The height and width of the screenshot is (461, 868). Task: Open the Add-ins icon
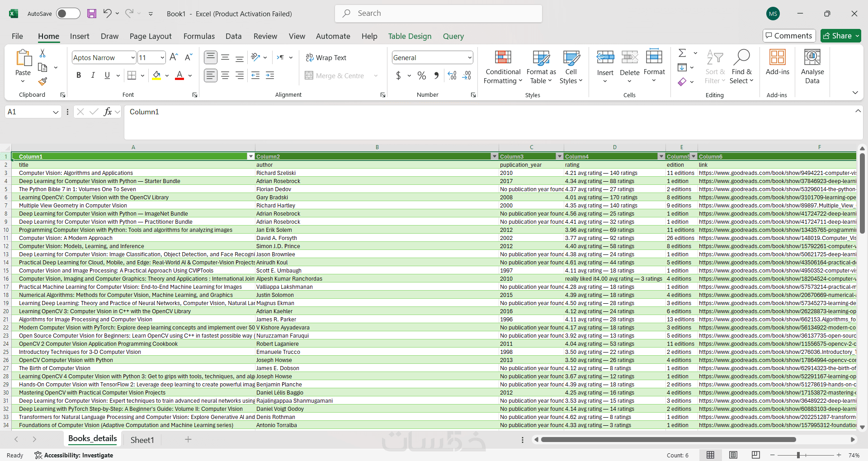click(x=778, y=62)
